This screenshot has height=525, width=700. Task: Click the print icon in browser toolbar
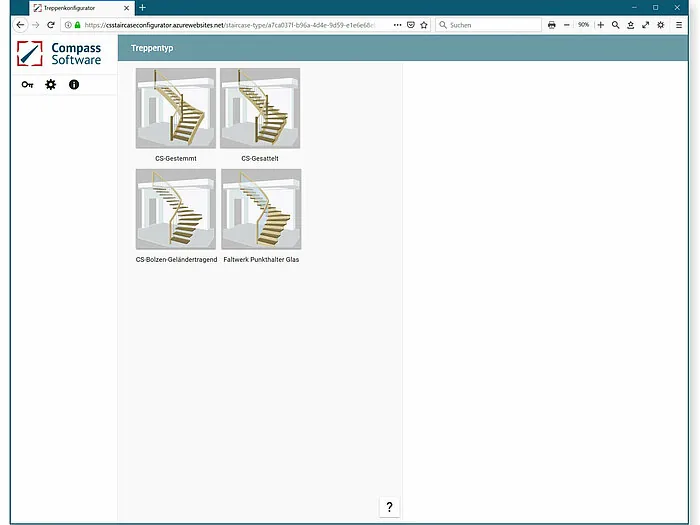tap(552, 25)
